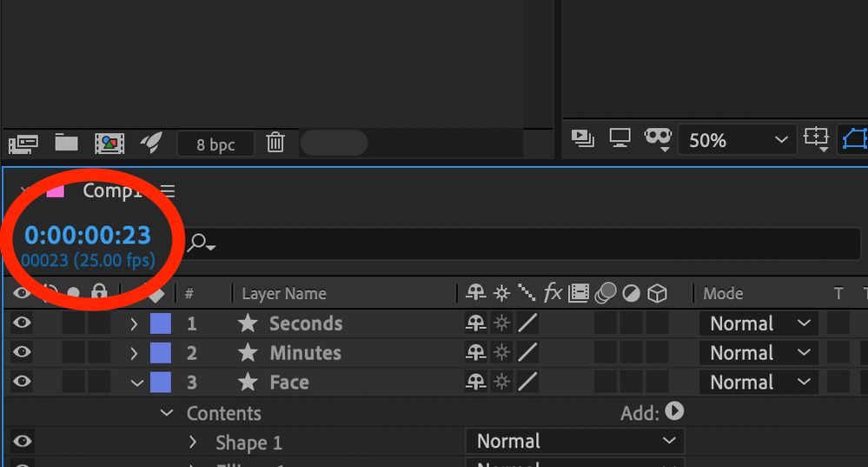Toggle the eye for Shape 1
Screen dimensions: 868x467
click(x=22, y=442)
